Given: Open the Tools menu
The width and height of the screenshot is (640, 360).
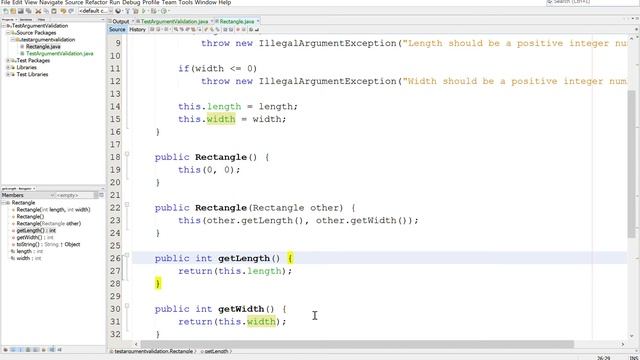Looking at the screenshot, I should [x=185, y=2].
